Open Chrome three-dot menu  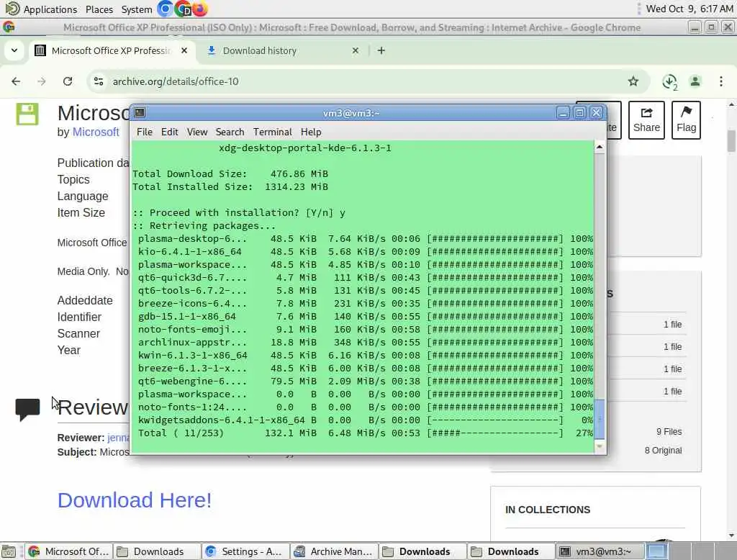pyautogui.click(x=721, y=81)
